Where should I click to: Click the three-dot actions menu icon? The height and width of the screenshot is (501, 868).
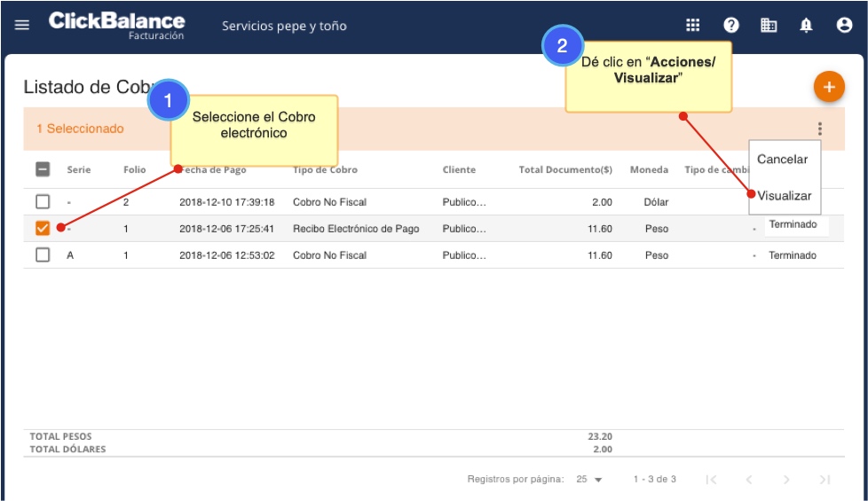click(819, 129)
